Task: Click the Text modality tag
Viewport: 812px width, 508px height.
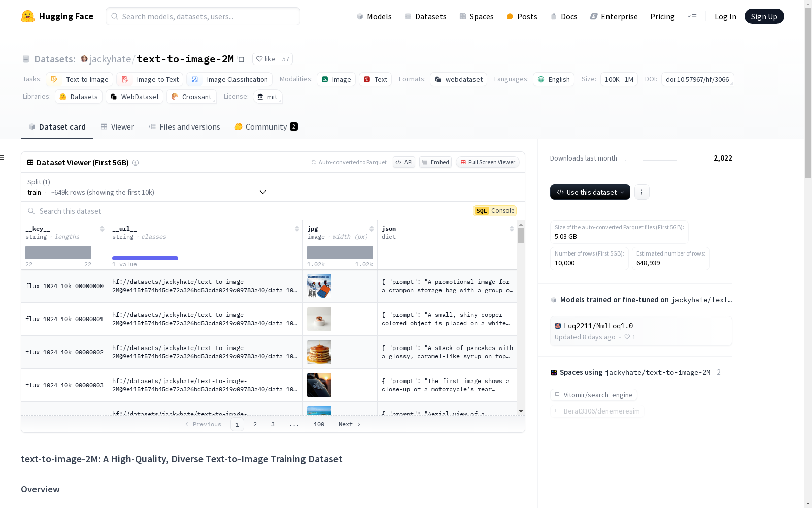Action: (376, 79)
